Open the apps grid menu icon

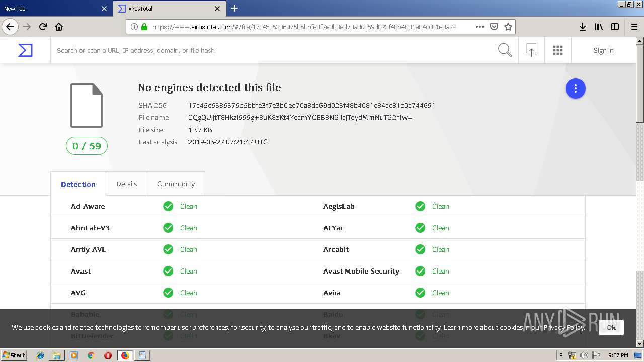557,50
